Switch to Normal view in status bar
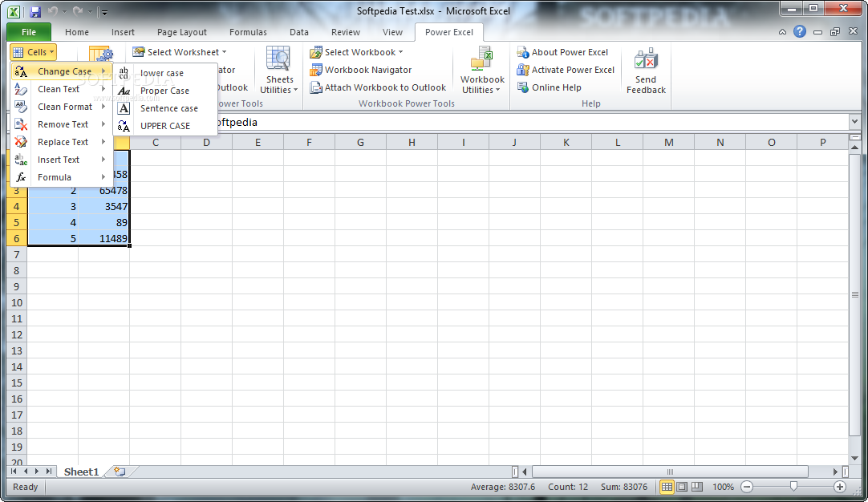Image resolution: width=868 pixels, height=502 pixels. click(667, 487)
